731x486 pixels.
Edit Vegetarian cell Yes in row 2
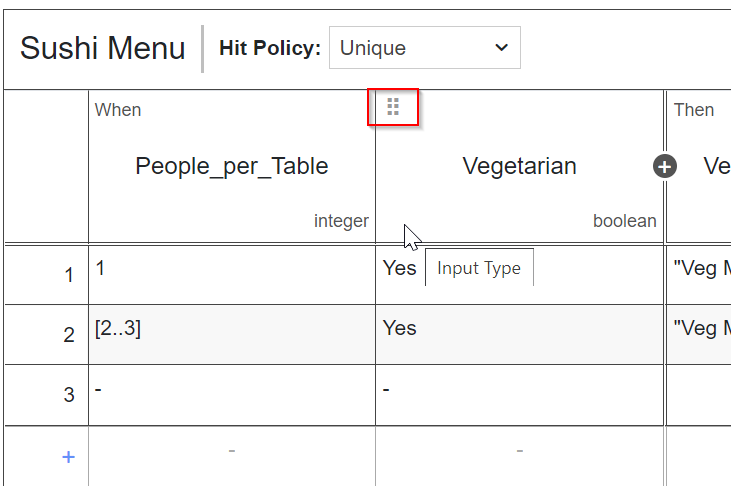pos(519,334)
